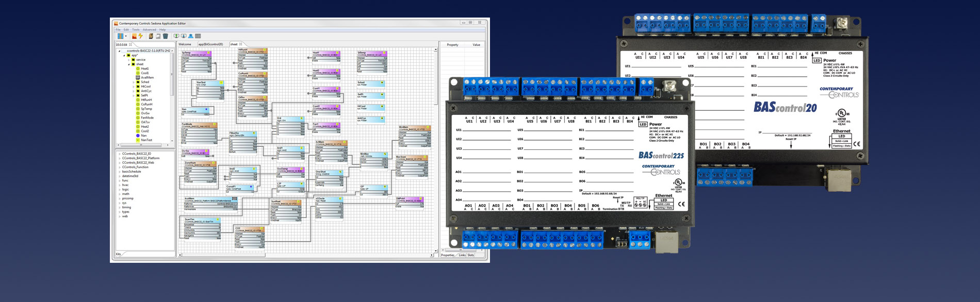The height and width of the screenshot is (302, 980).
Task: Expand the hvac kit in Kits panel
Action: 120,185
